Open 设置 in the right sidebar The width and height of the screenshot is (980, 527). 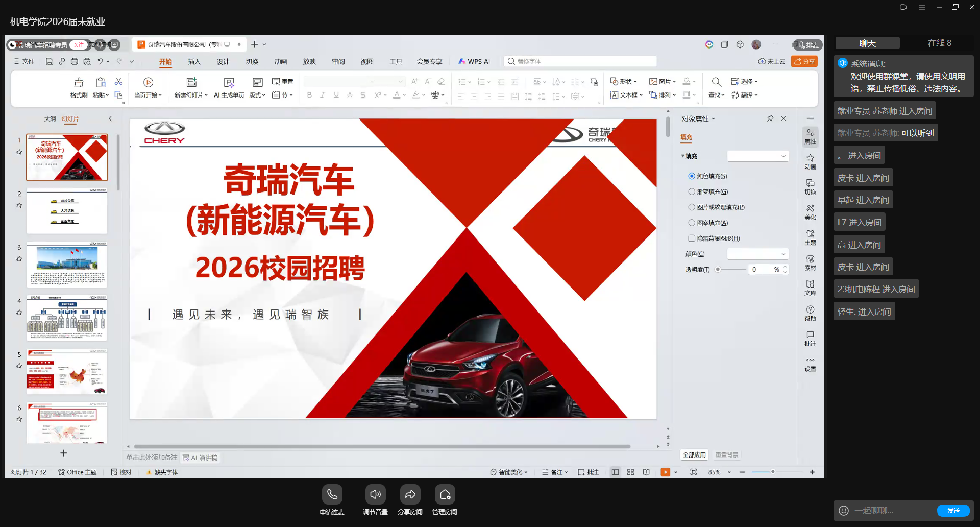810,364
